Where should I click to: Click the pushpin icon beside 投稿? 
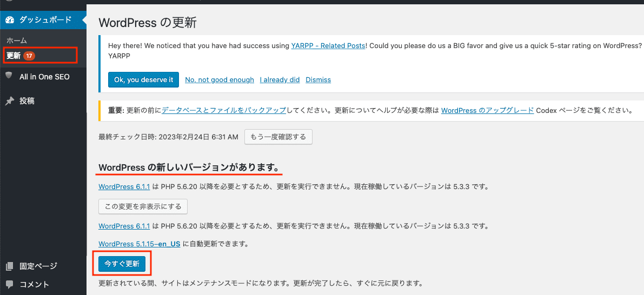[9, 101]
